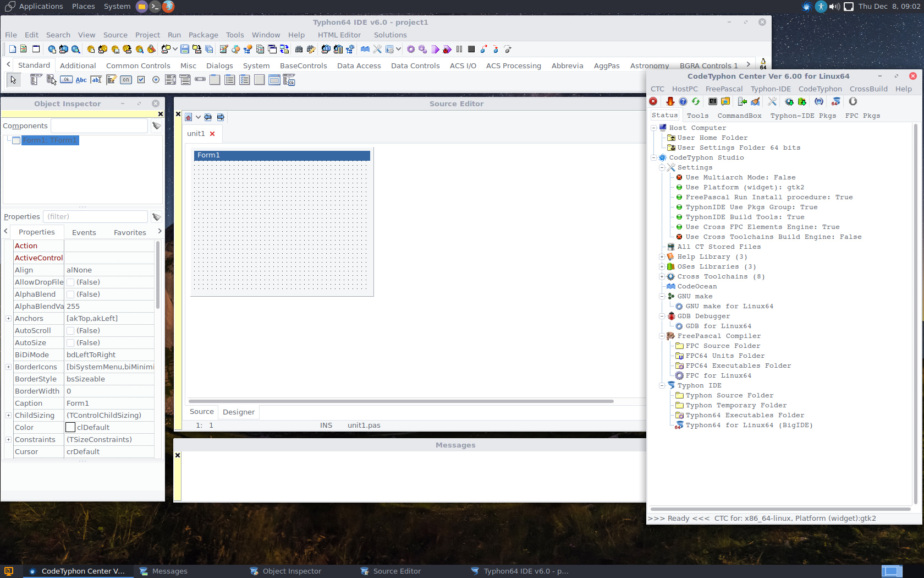924x578 pixels.
Task: Toggle the AutoSize property checkbox
Action: pos(70,343)
